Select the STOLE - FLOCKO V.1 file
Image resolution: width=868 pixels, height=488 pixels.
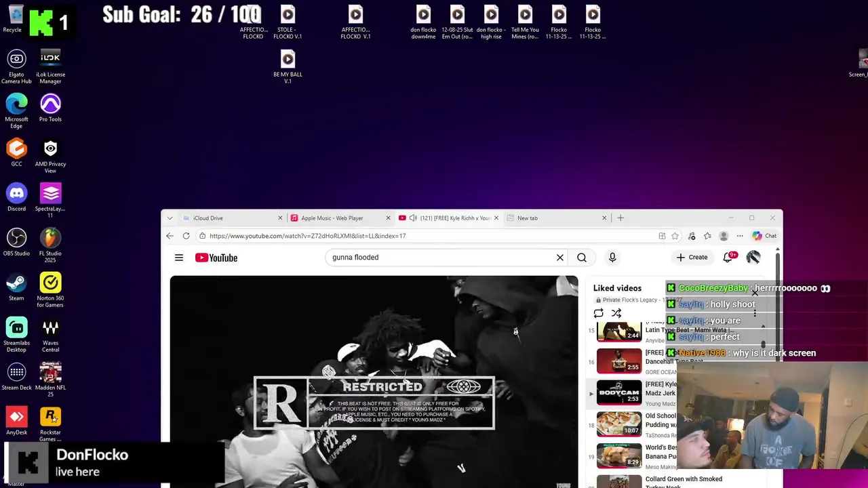(x=288, y=22)
